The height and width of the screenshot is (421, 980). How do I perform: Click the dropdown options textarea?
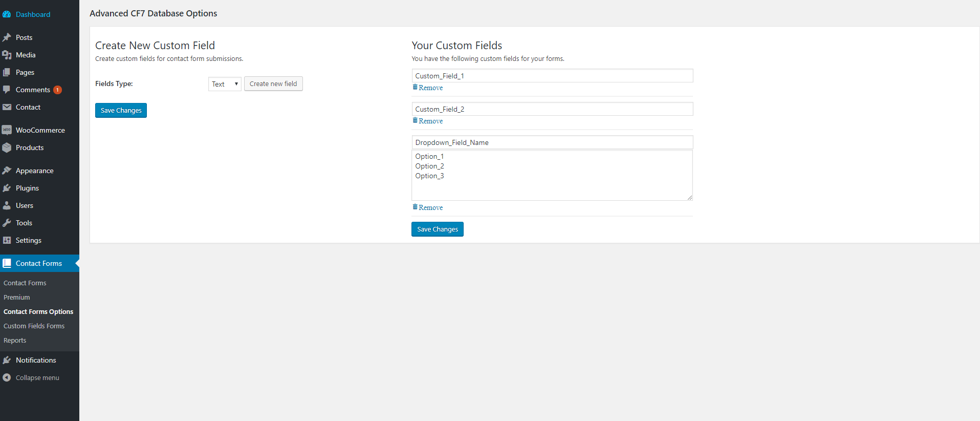pos(552,175)
